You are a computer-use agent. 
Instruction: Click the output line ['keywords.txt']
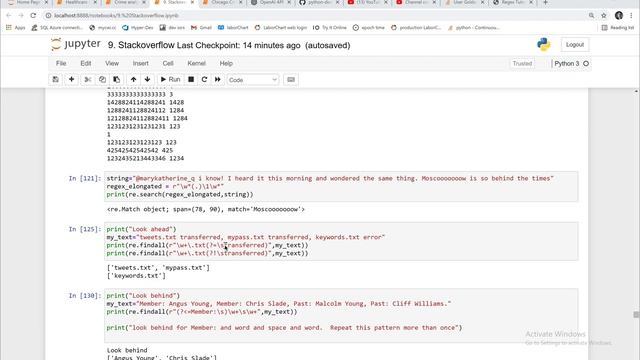(136, 276)
